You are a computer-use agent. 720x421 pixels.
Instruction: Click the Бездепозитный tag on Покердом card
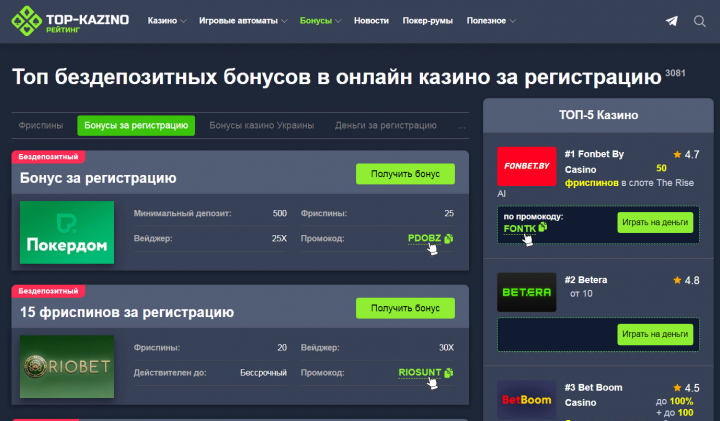click(48, 157)
